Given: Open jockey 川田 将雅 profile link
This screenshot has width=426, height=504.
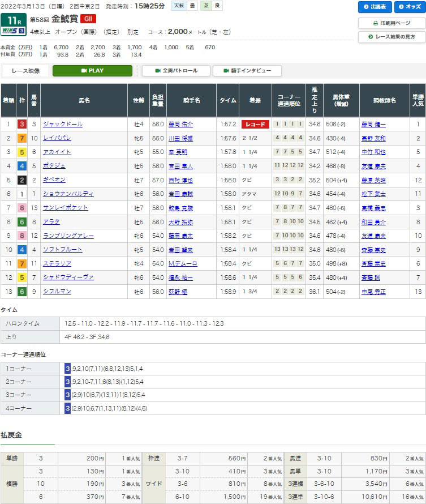Looking at the screenshot, I should click(x=180, y=138).
